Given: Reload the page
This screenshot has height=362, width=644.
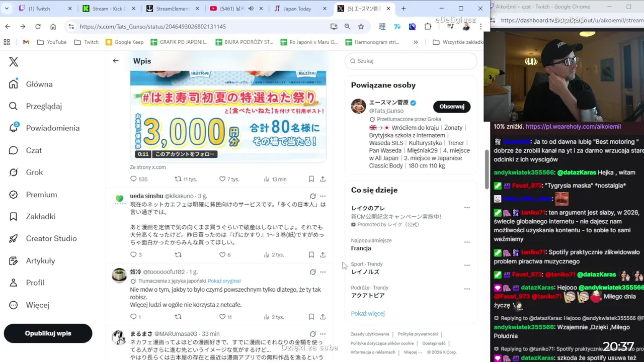Looking at the screenshot, I should pos(38,27).
